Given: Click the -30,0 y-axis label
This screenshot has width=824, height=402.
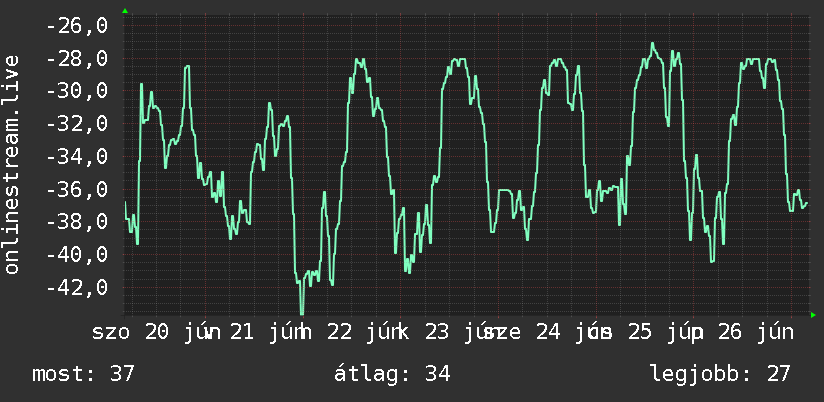Looking at the screenshot, I should click(77, 91).
